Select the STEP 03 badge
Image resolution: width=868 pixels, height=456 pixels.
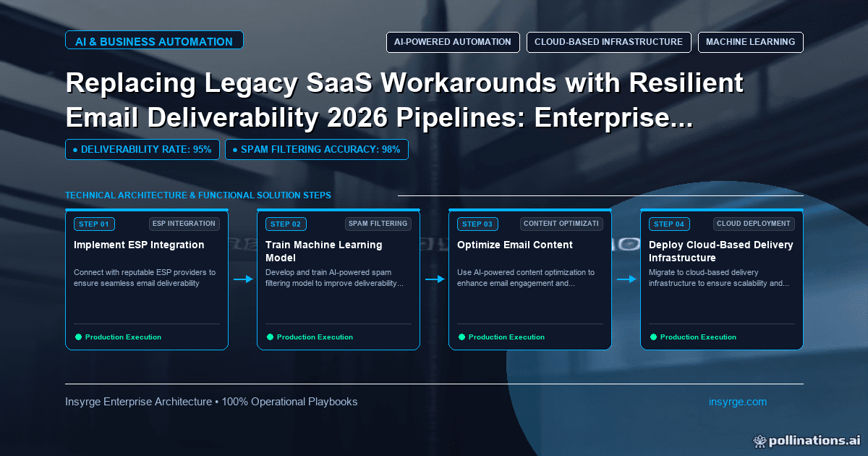(x=477, y=224)
